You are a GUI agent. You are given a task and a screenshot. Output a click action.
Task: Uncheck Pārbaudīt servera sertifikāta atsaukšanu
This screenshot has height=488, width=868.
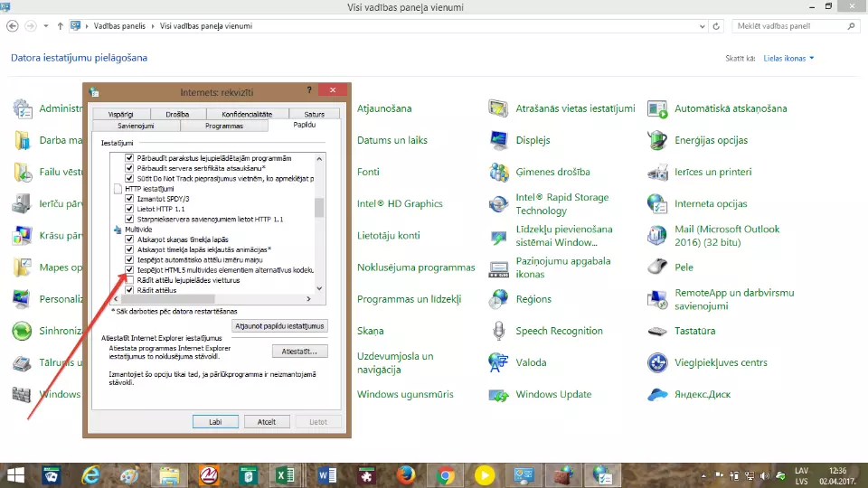click(129, 168)
